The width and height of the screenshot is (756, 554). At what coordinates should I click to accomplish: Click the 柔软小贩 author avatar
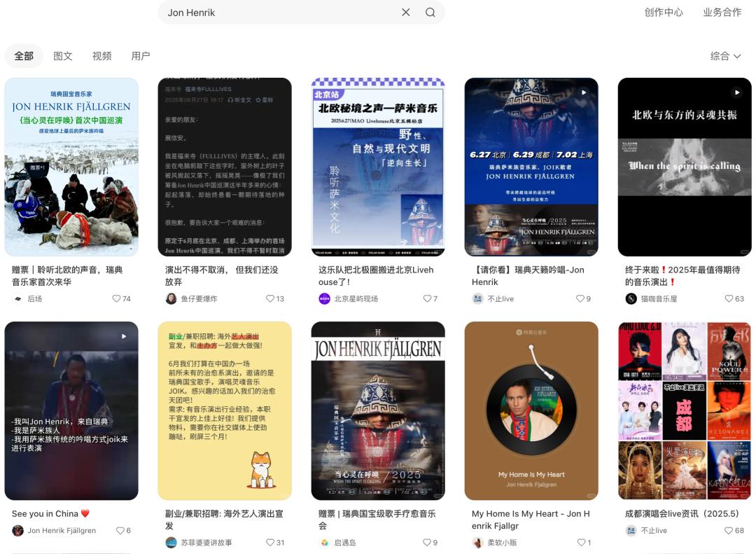477,543
